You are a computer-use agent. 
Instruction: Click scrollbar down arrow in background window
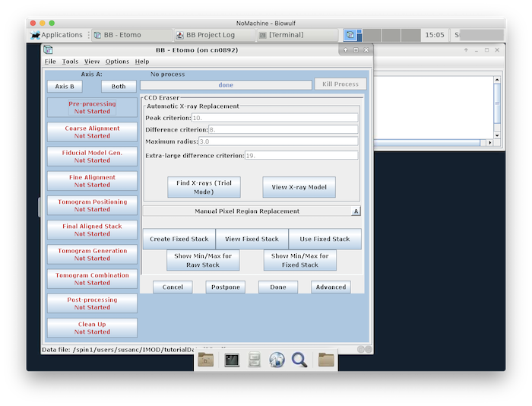click(497, 135)
